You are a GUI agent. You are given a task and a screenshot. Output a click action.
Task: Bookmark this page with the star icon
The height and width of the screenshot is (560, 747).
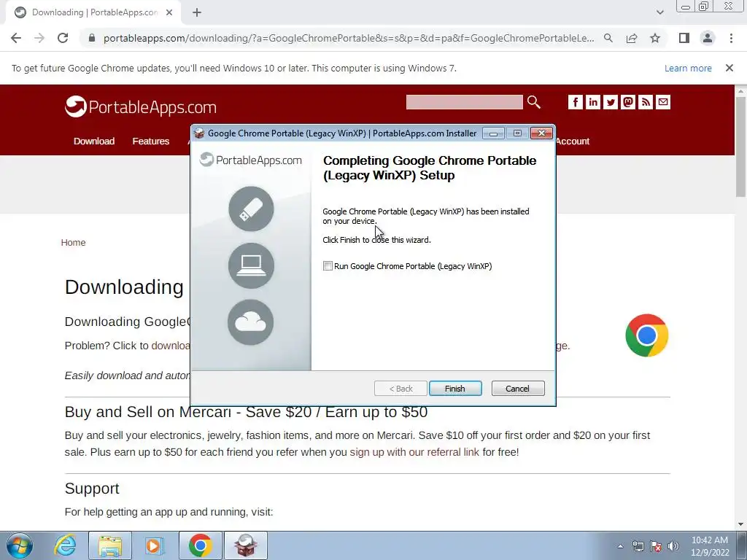click(655, 38)
